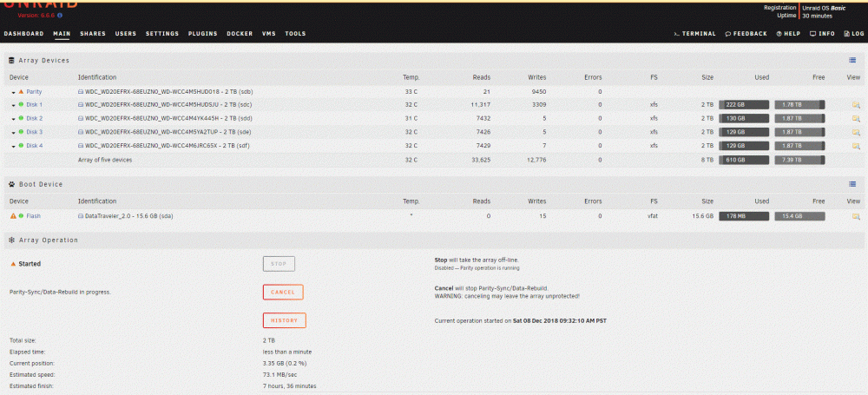Toggle Help mode in header
The image size is (868, 395).
[x=788, y=34]
